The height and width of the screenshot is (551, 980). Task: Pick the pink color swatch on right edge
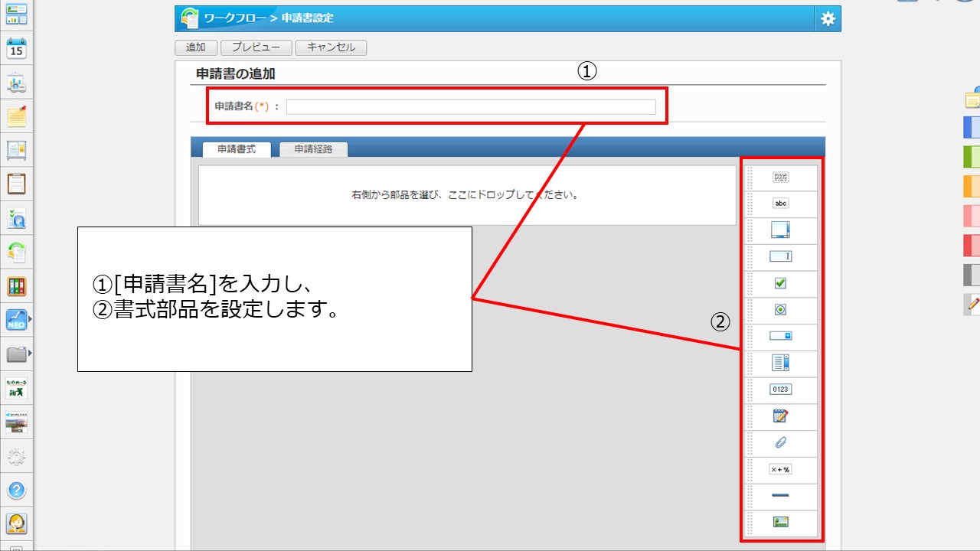point(972,216)
